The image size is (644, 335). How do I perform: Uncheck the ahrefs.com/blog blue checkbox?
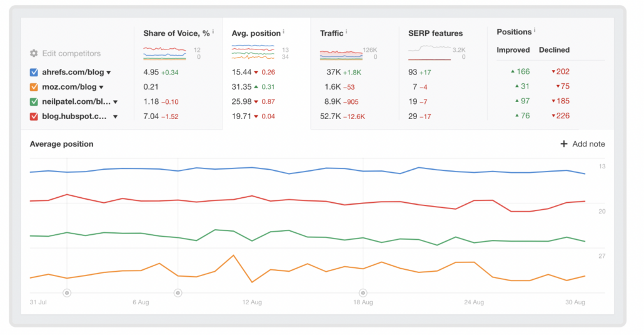click(x=34, y=72)
